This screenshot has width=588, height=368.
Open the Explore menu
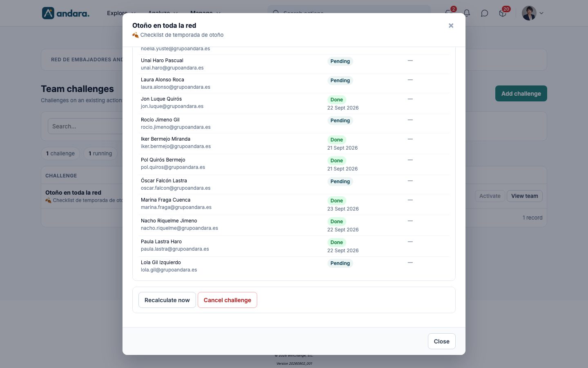pyautogui.click(x=121, y=13)
